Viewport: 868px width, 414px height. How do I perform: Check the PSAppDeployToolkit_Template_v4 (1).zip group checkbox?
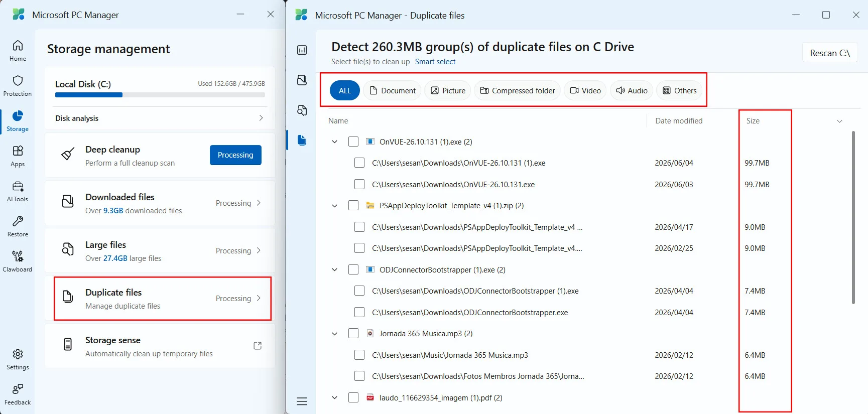353,205
